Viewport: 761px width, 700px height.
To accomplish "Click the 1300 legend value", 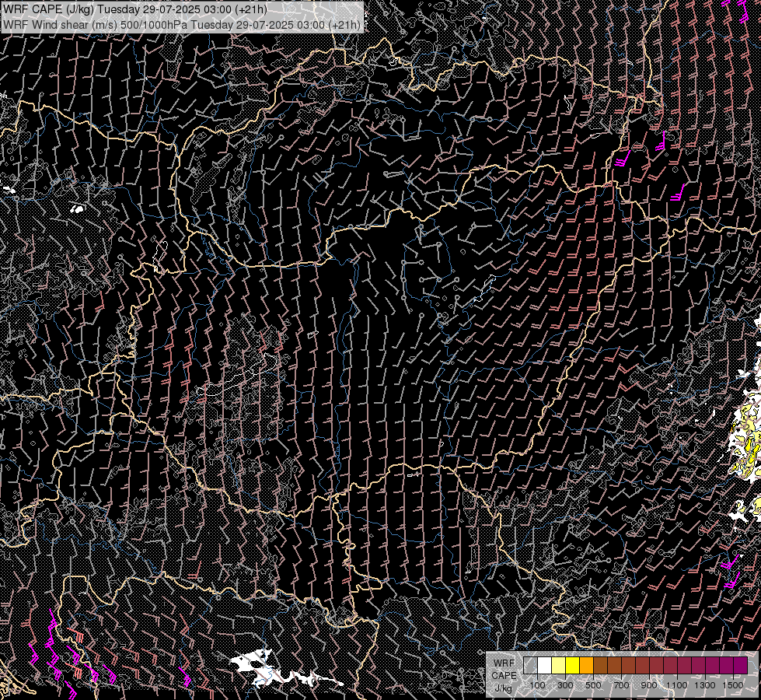I will (705, 685).
